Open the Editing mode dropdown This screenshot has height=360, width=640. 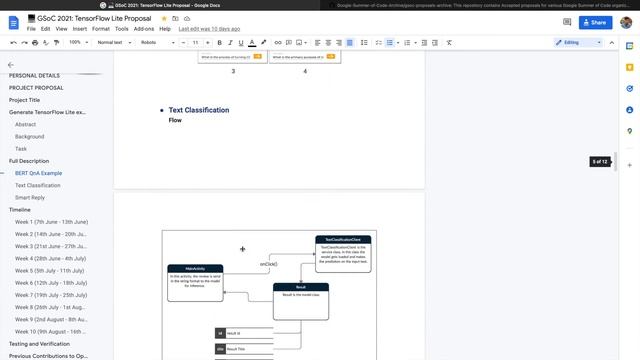pyautogui.click(x=578, y=42)
